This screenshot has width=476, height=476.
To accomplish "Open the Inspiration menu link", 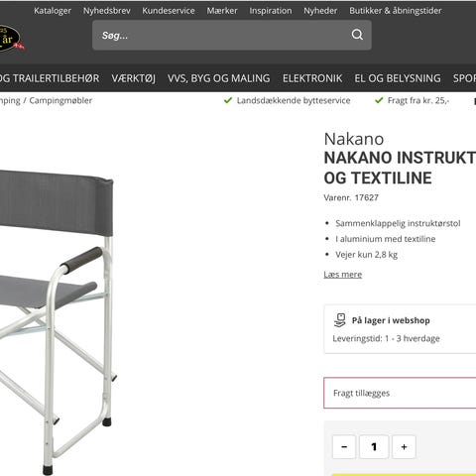I will (271, 11).
